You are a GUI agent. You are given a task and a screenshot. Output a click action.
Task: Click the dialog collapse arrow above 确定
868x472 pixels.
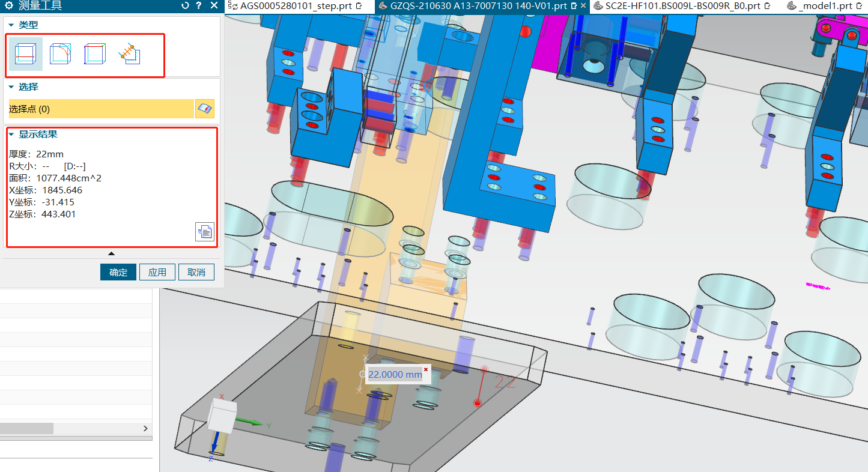tap(111, 253)
